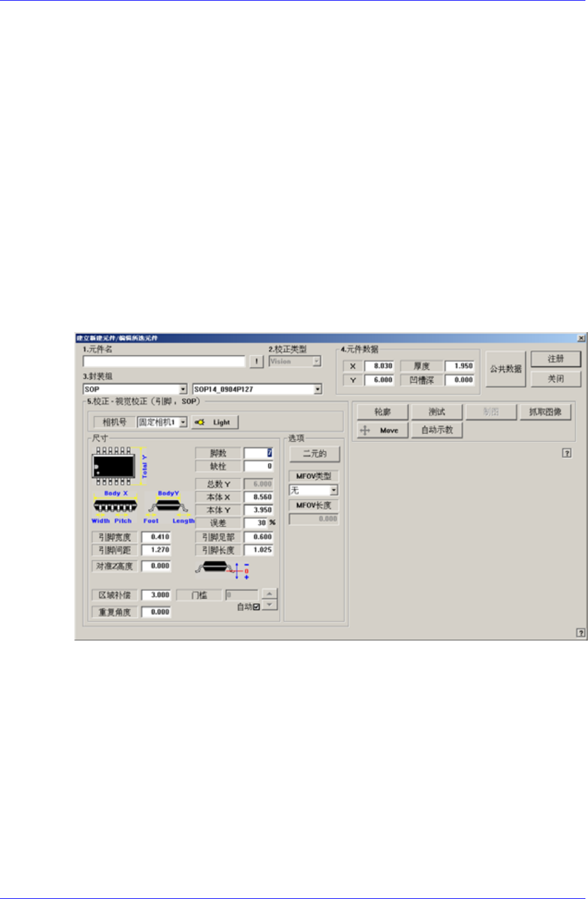The height and width of the screenshot is (899, 588).
Task: Click the 对准Z高度 field with 0.000
Action: coord(156,566)
